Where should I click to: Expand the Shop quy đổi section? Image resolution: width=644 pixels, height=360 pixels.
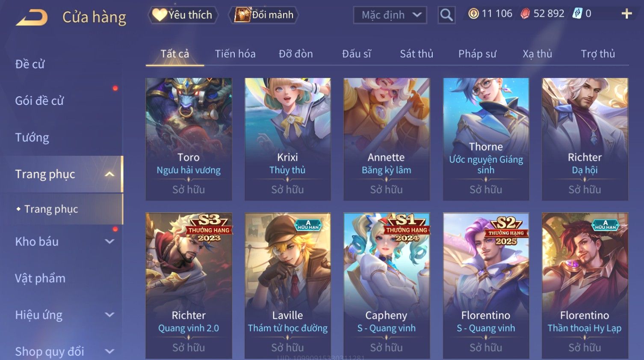[109, 351]
